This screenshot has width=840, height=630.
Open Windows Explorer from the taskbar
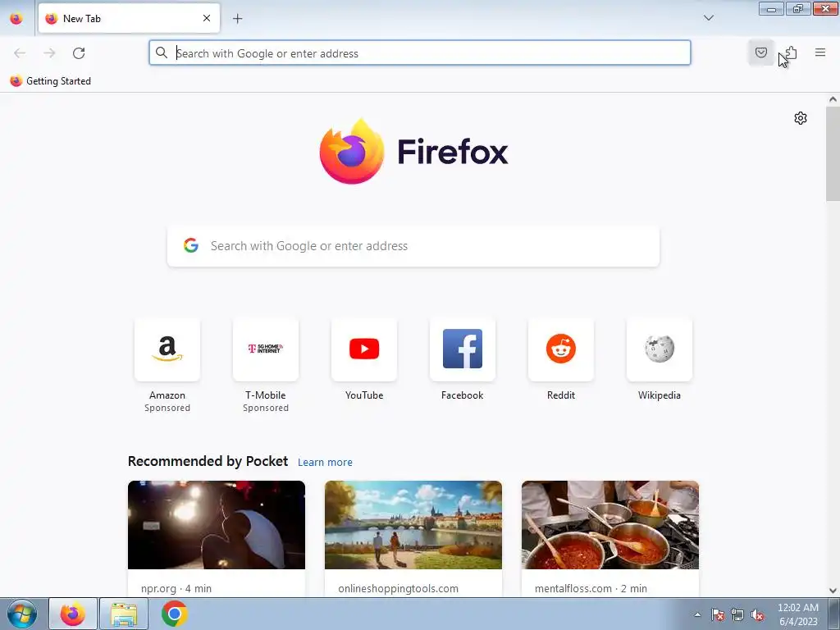(x=124, y=614)
